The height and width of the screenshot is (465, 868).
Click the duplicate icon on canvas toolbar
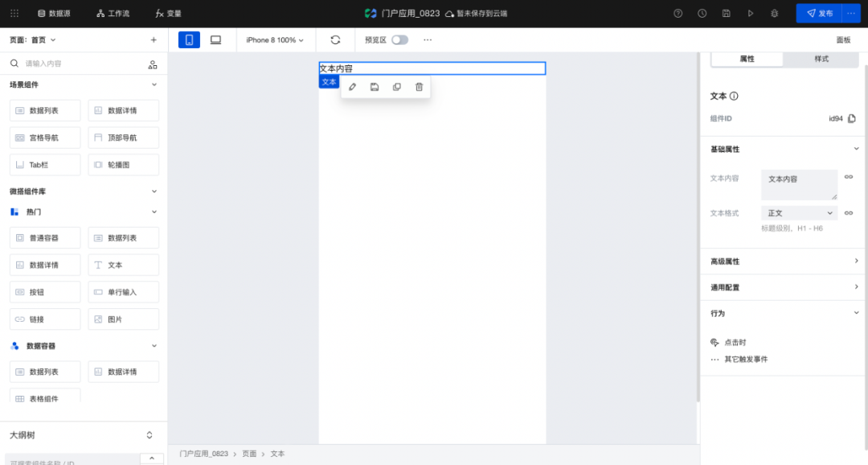(396, 87)
